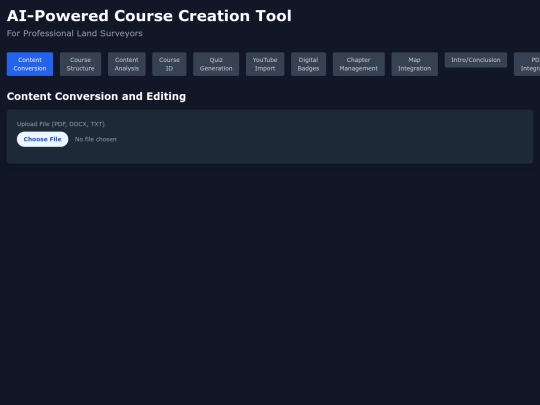Open the Intro/Conclusion tab

476,60
